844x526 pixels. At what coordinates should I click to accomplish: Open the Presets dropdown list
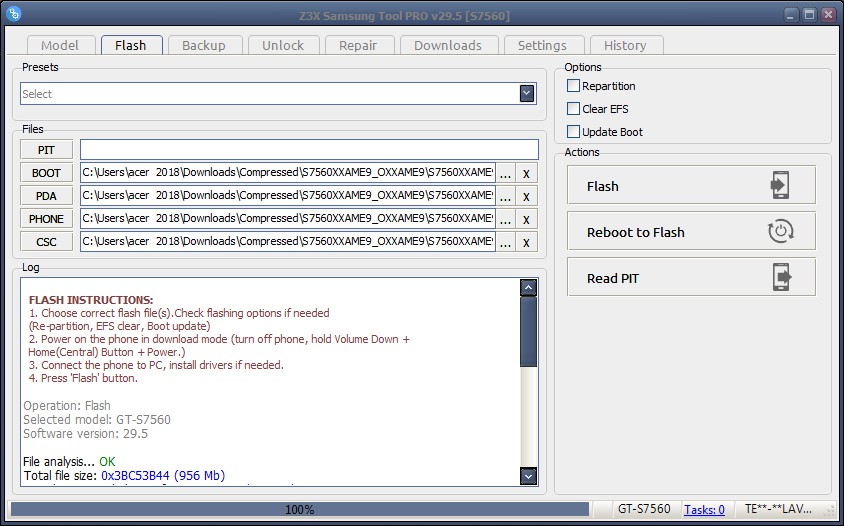527,93
